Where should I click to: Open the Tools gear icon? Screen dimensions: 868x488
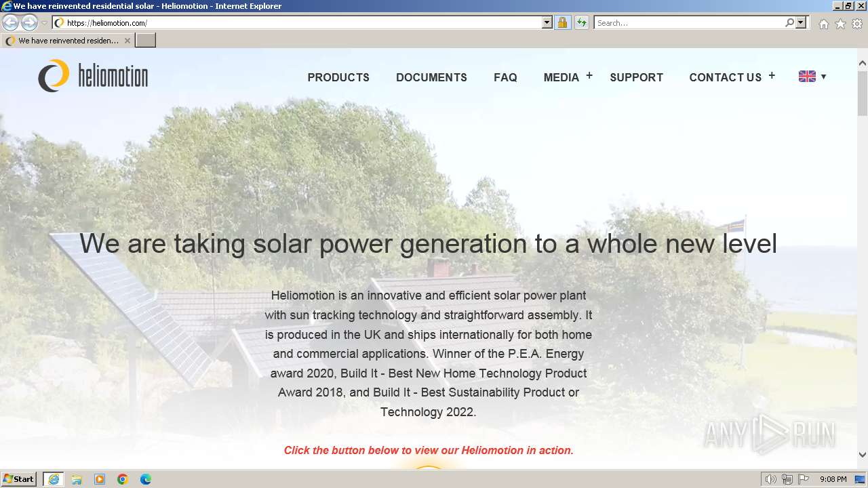857,24
